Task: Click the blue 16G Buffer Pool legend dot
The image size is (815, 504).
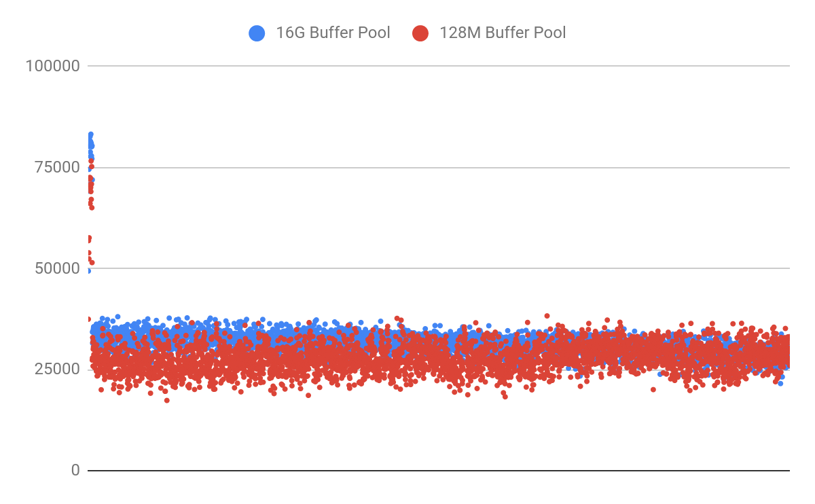Action: pos(257,33)
